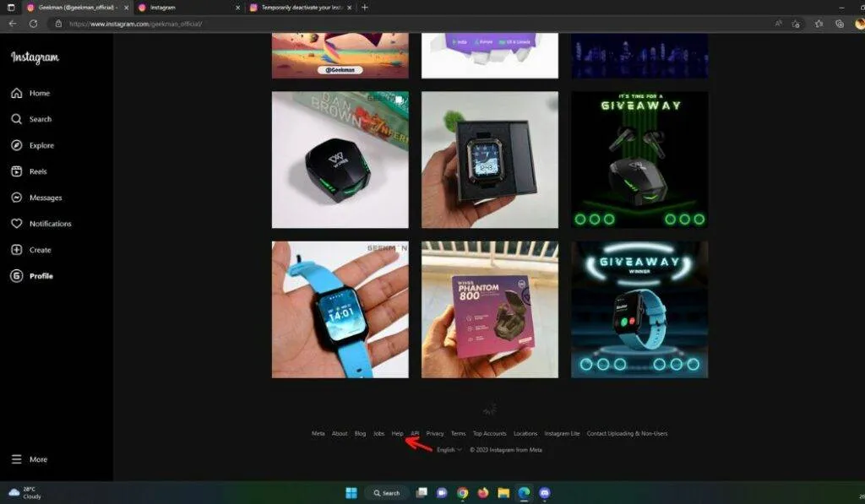Open a new browser tab
This screenshot has width=865, height=504.
click(365, 8)
